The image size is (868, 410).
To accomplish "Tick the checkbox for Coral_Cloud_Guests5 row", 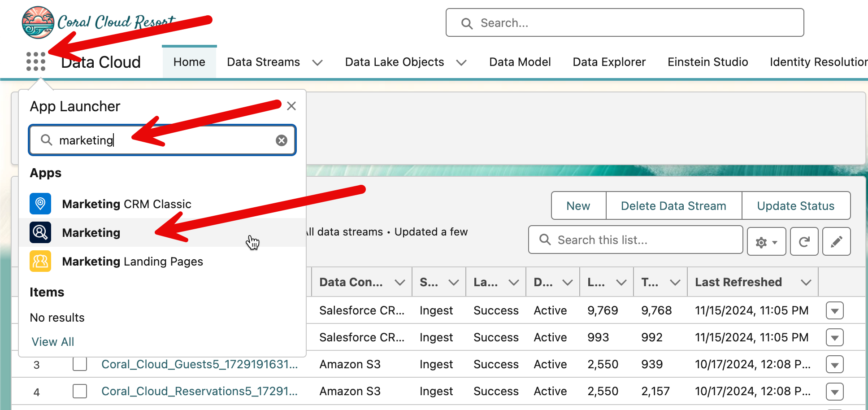I will click(x=80, y=364).
